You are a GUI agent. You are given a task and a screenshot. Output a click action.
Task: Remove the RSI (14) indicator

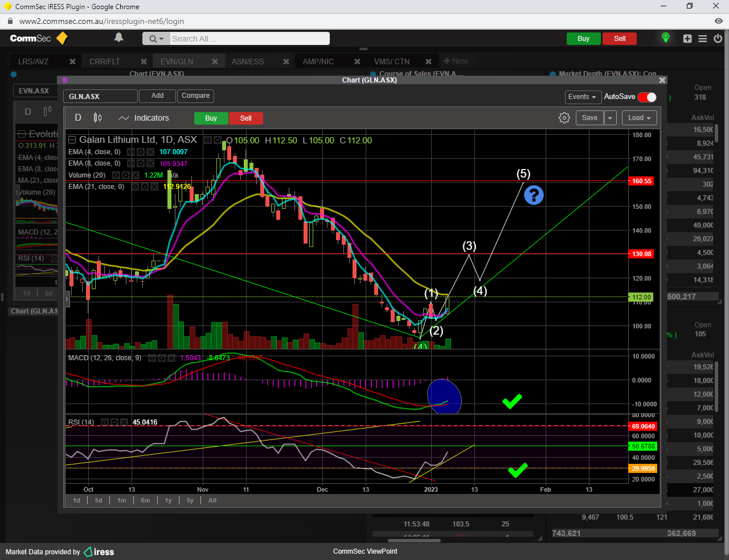coord(124,422)
